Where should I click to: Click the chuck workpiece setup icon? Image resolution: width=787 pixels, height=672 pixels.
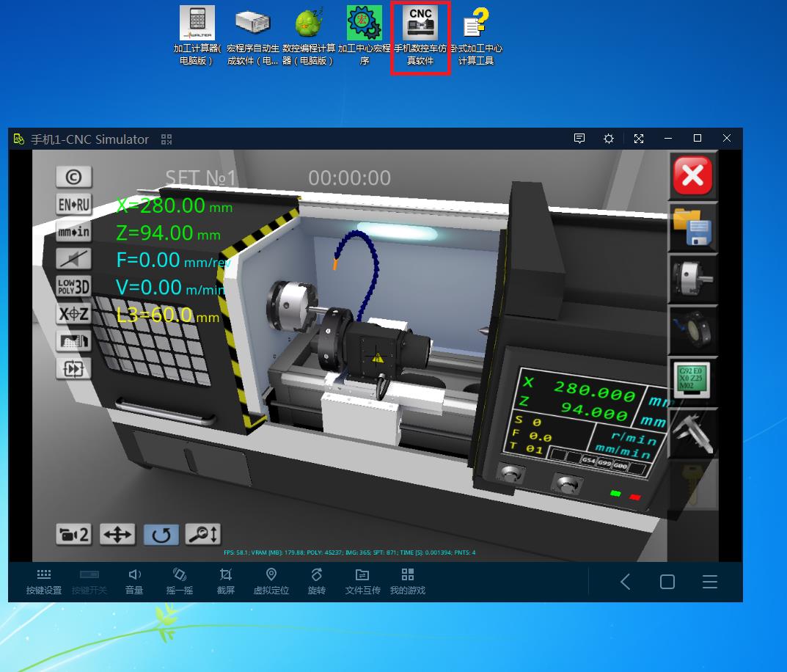tap(692, 279)
